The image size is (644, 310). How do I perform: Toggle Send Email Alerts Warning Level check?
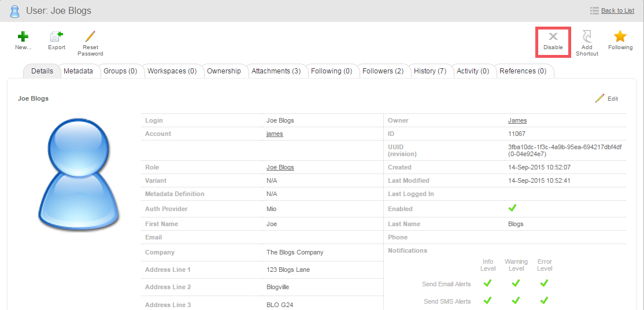[516, 283]
